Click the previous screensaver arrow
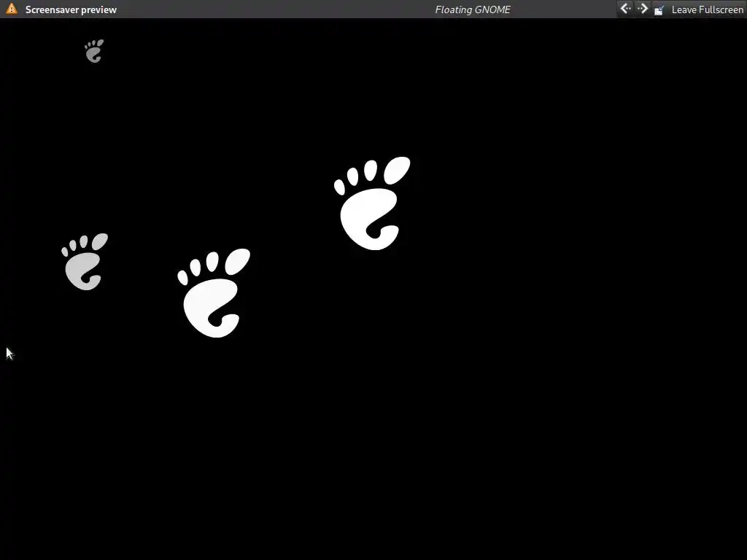Viewport: 747px width, 560px height. pyautogui.click(x=625, y=9)
